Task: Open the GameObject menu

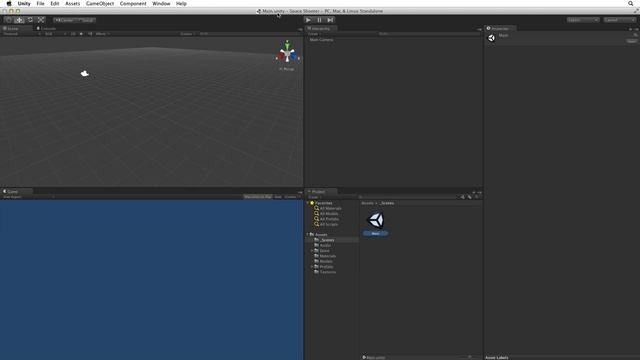Action: click(x=100, y=4)
